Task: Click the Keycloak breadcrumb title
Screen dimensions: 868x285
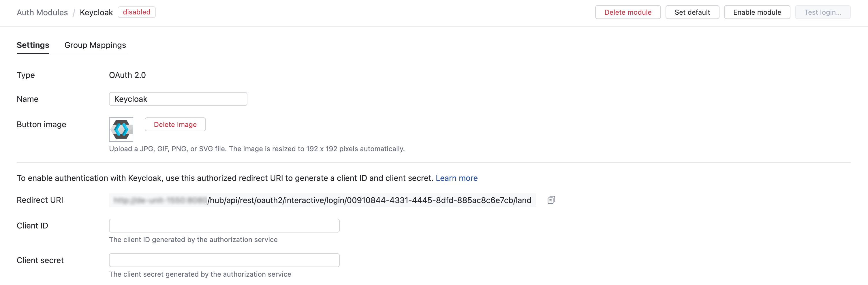Action: [x=96, y=12]
